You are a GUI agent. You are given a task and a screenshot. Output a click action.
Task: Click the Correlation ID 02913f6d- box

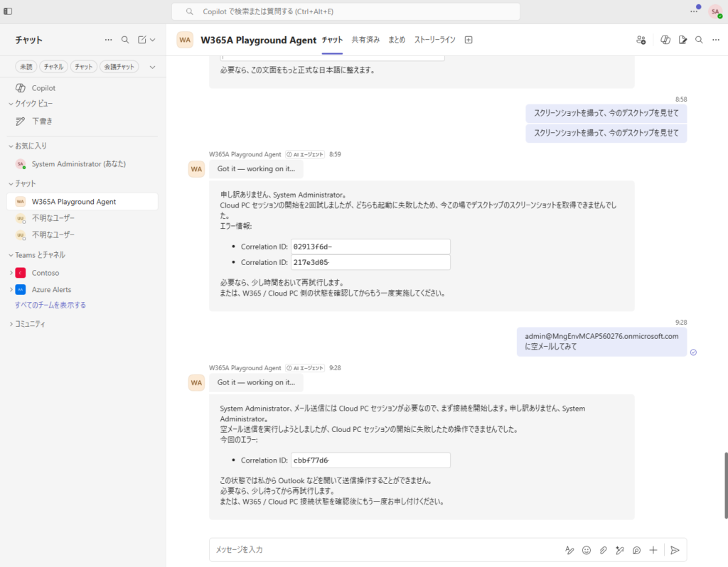click(x=370, y=247)
